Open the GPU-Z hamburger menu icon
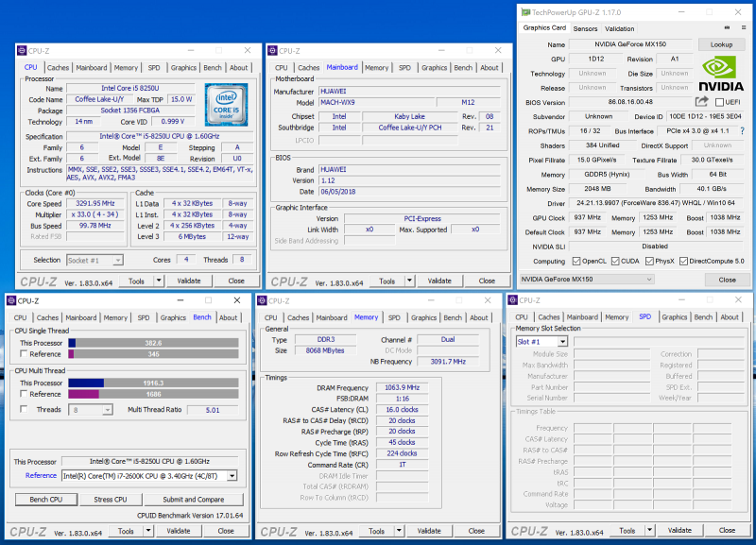 (x=744, y=28)
